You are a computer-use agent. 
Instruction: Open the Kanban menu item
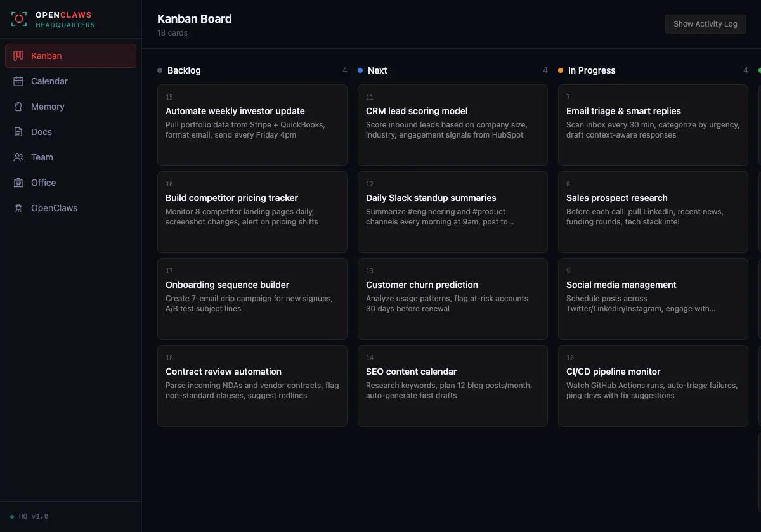(70, 56)
